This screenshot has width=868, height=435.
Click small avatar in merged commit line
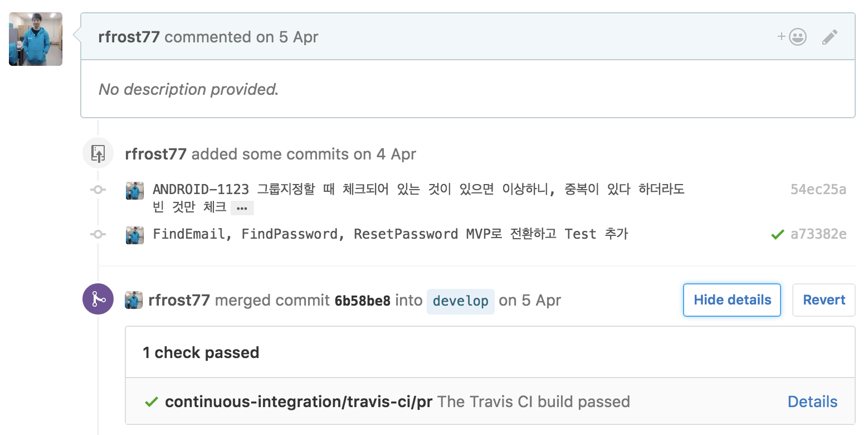click(134, 300)
